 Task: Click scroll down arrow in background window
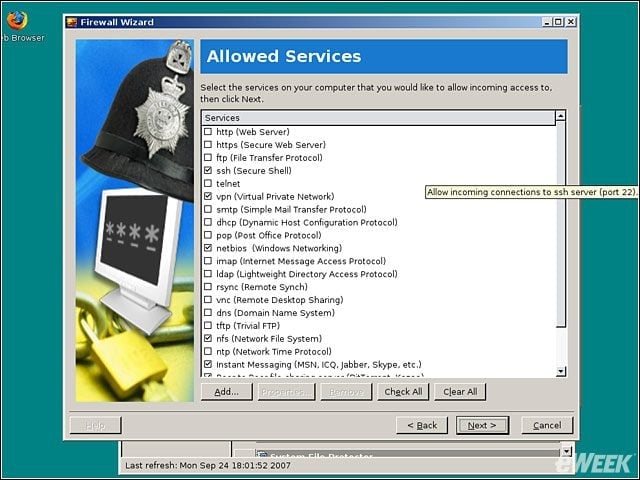567,451
